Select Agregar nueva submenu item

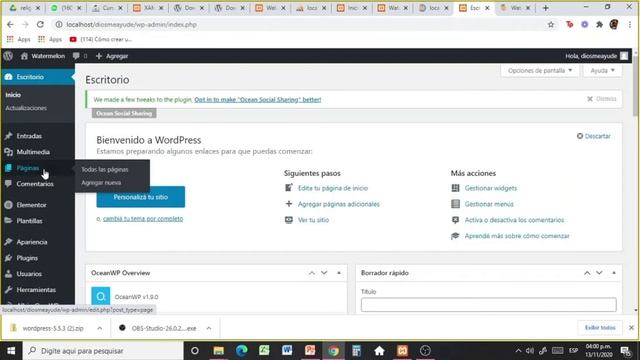[x=101, y=183]
